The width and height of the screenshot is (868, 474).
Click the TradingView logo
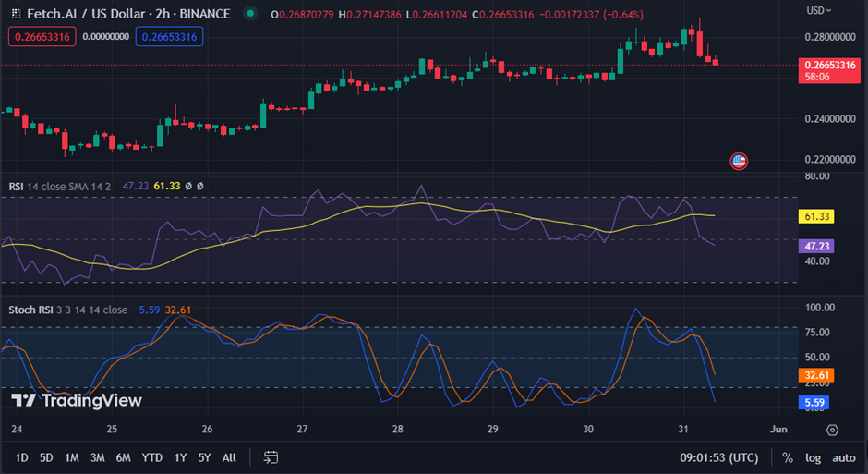(77, 400)
